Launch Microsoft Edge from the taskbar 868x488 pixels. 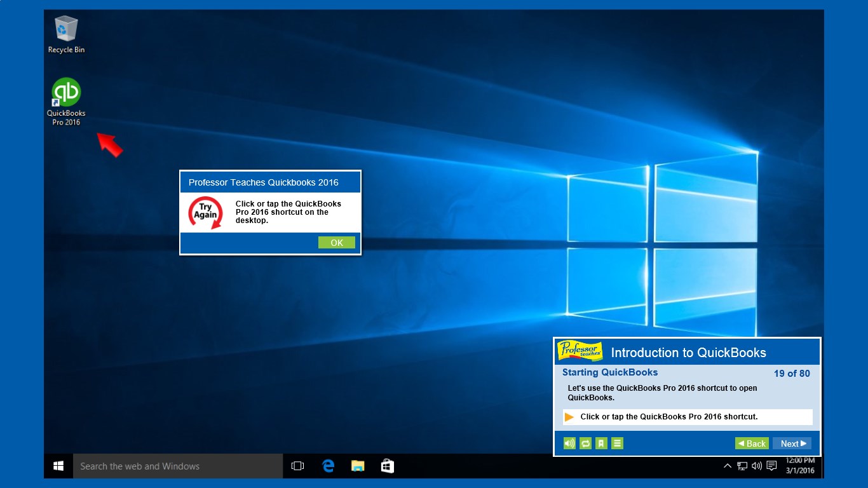(328, 466)
